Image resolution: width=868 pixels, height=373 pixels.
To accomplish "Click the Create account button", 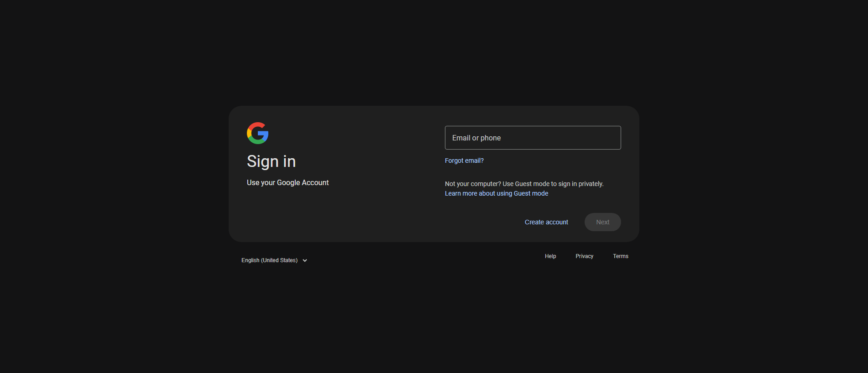I will point(546,222).
